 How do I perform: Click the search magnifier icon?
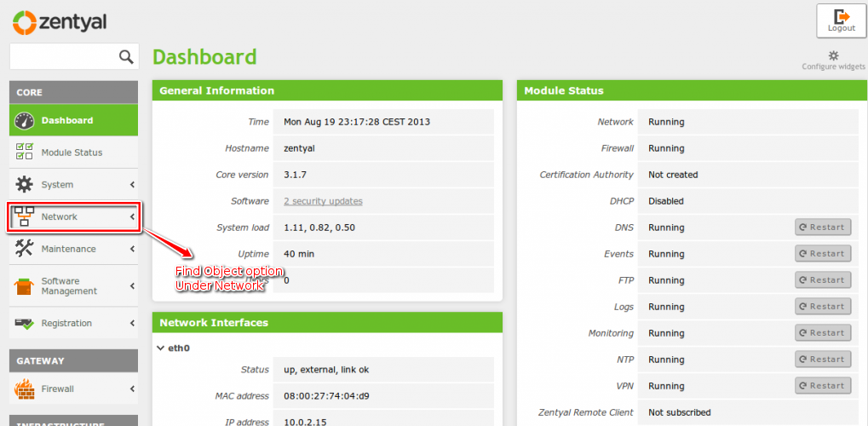(126, 56)
